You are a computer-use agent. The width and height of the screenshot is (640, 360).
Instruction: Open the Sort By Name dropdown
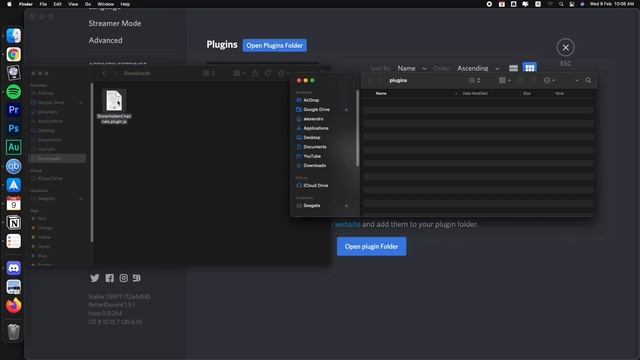tap(411, 68)
